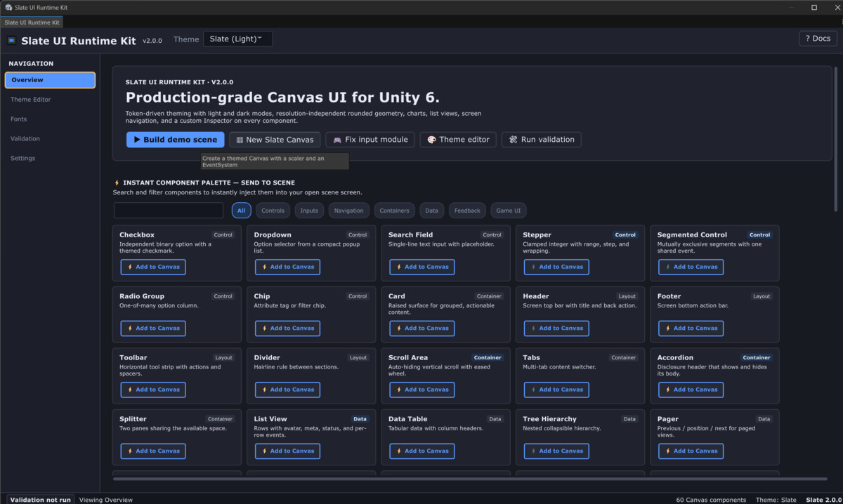The width and height of the screenshot is (843, 504).
Task: Click the Viewing Overview status text
Action: pos(106,500)
